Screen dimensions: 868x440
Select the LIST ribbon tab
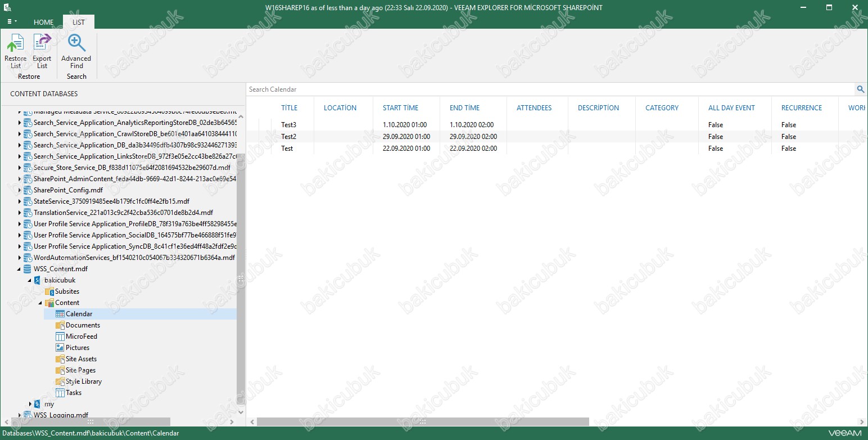pyautogui.click(x=79, y=22)
